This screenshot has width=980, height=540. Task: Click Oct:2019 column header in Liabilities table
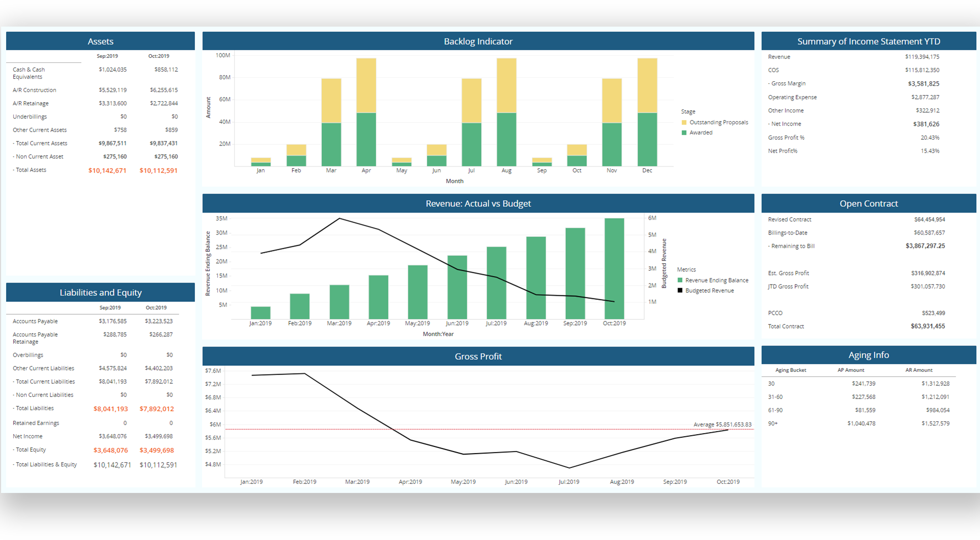coord(156,308)
